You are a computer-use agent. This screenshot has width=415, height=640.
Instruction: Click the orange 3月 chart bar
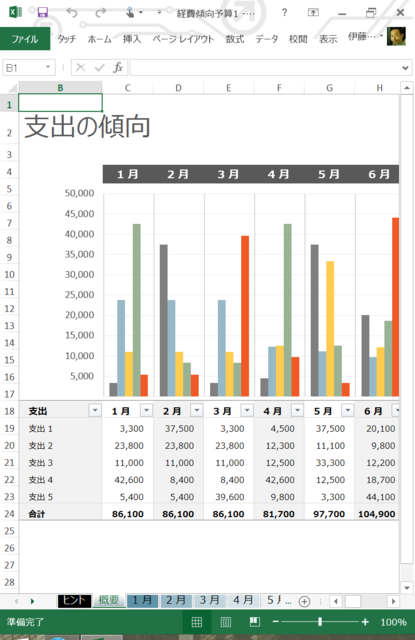(245, 316)
